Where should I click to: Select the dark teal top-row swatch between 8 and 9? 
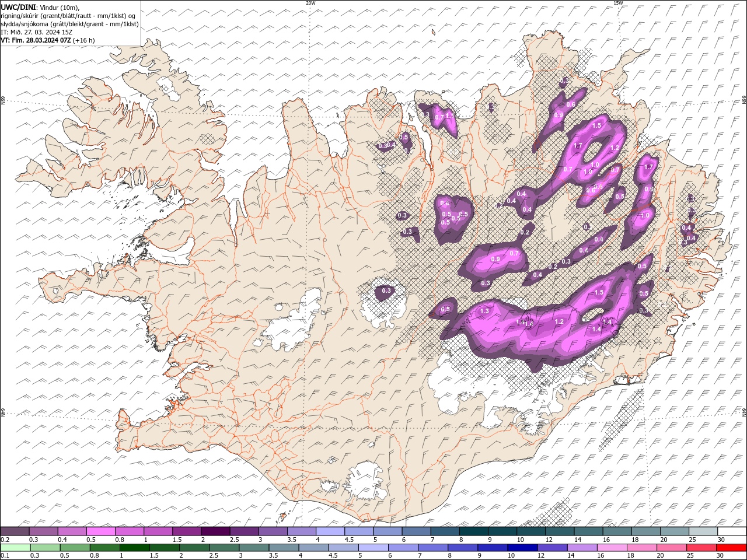tap(473, 531)
